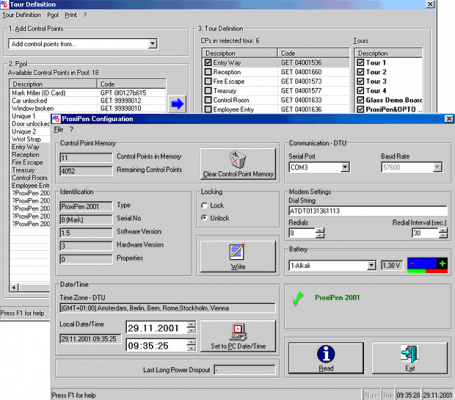Select Window broken row in Pool
Image resolution: width=455 pixels, height=400 pixels.
point(88,108)
